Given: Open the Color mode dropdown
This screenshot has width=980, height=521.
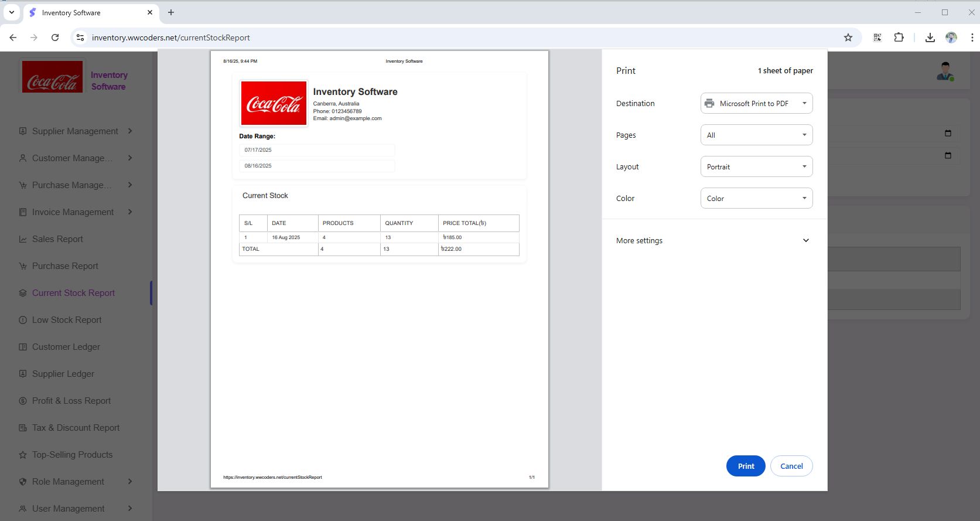Looking at the screenshot, I should [x=756, y=198].
